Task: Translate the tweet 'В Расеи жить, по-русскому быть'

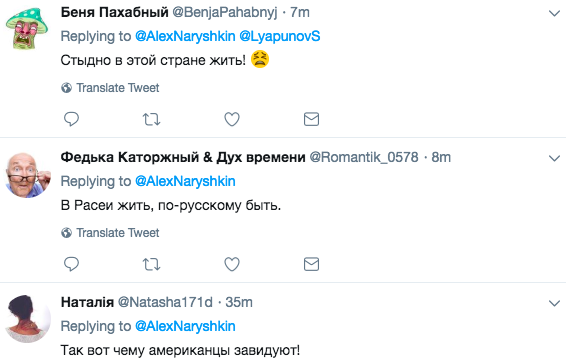Action: [110, 233]
